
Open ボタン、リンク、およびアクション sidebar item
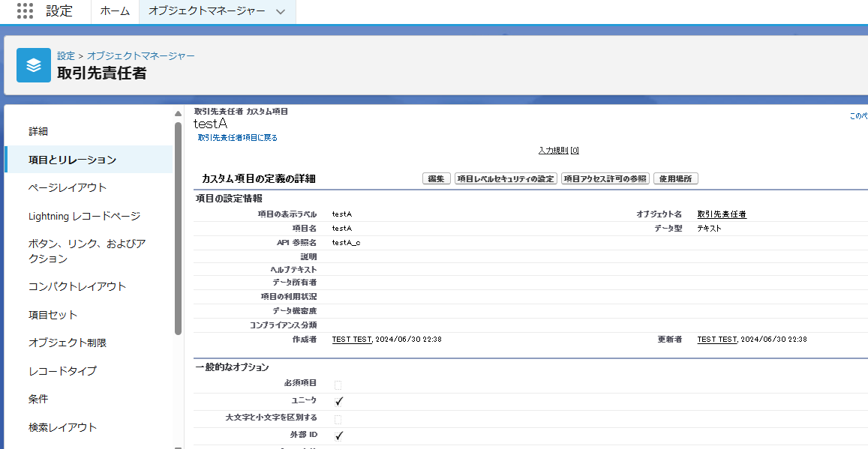pyautogui.click(x=89, y=251)
